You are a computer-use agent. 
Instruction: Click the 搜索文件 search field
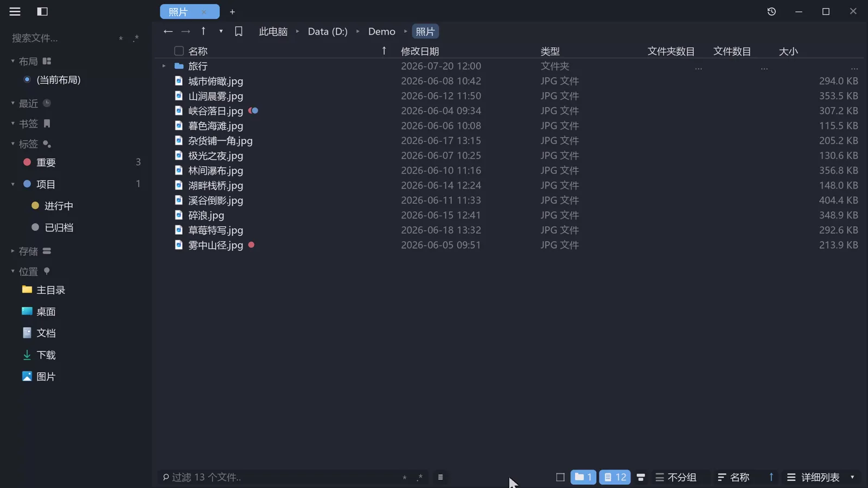point(62,38)
